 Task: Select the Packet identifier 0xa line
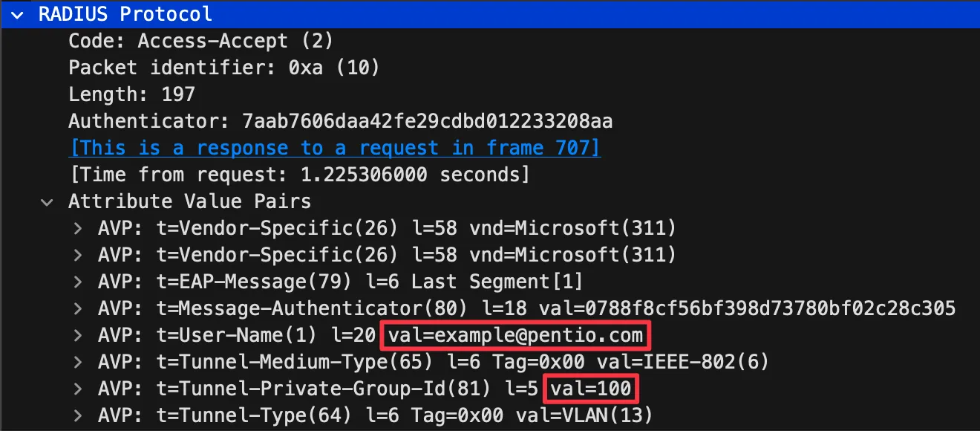[223, 68]
